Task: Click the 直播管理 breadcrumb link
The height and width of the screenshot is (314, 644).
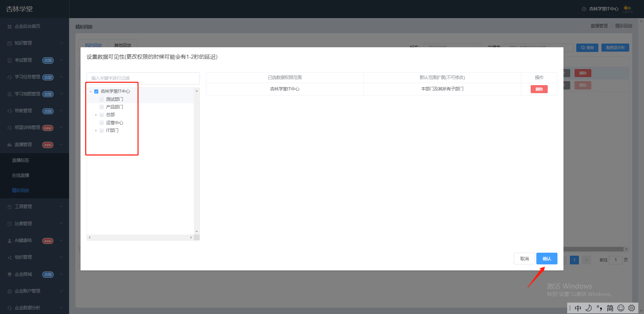Action: pos(599,26)
